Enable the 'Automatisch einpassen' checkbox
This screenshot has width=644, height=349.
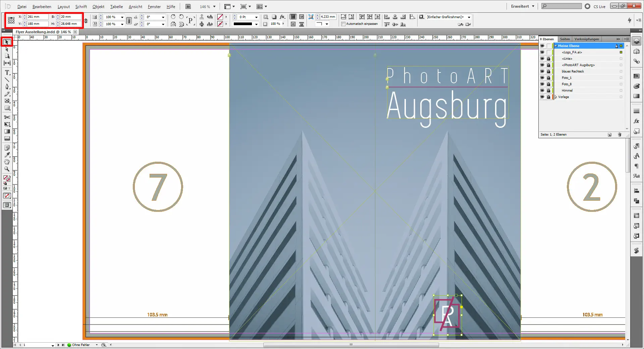343,24
